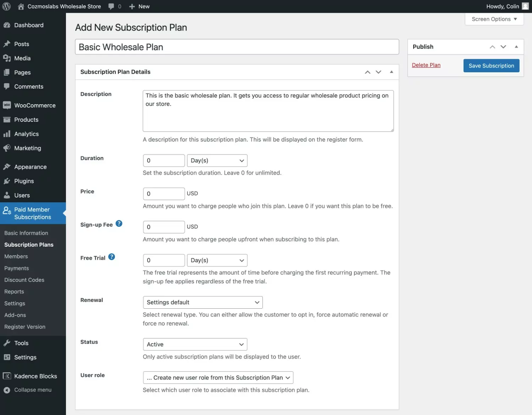Toggle the Publish panel triangle
This screenshot has height=415, width=532.
click(x=516, y=47)
